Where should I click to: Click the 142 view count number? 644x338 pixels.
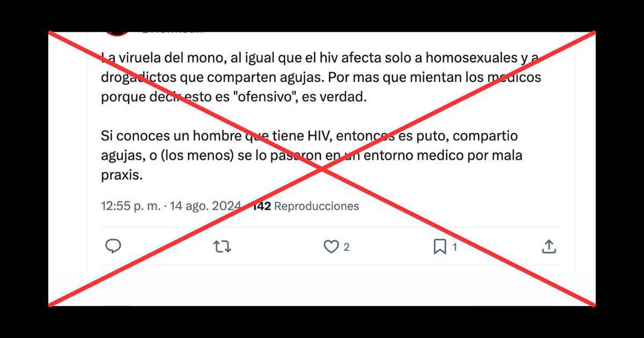click(261, 206)
